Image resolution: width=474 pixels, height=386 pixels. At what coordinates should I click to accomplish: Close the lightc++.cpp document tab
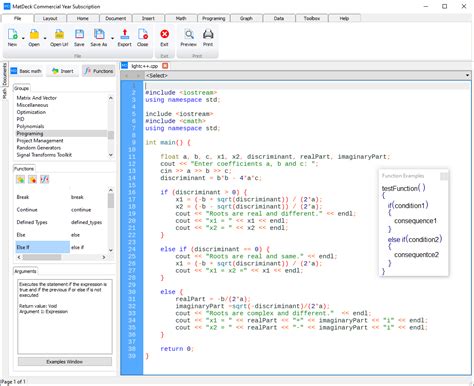165,66
